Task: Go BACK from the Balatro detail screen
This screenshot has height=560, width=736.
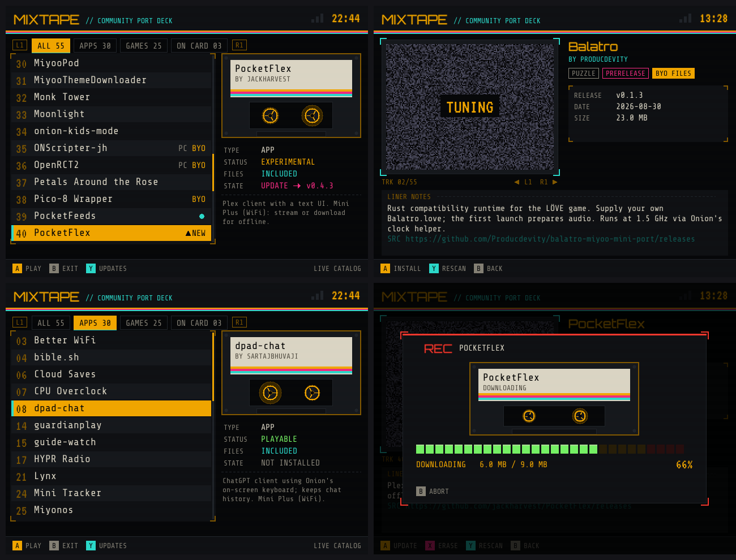Action: pos(488,269)
